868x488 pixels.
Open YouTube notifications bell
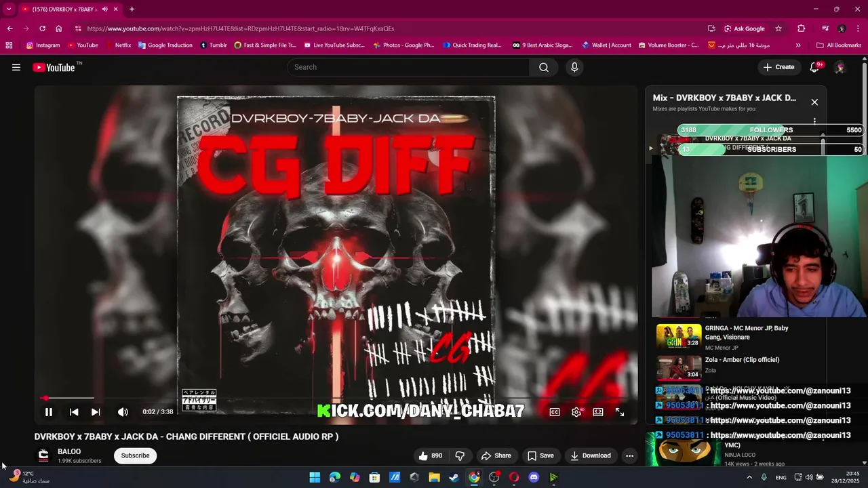(815, 67)
